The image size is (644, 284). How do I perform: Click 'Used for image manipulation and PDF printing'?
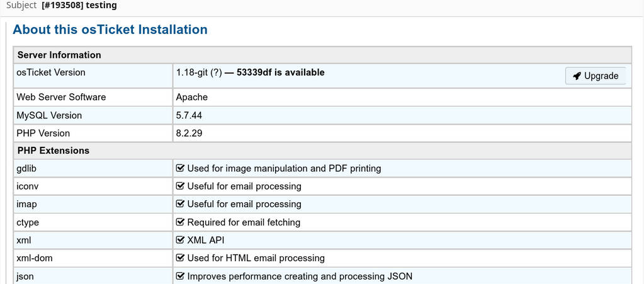(284, 168)
